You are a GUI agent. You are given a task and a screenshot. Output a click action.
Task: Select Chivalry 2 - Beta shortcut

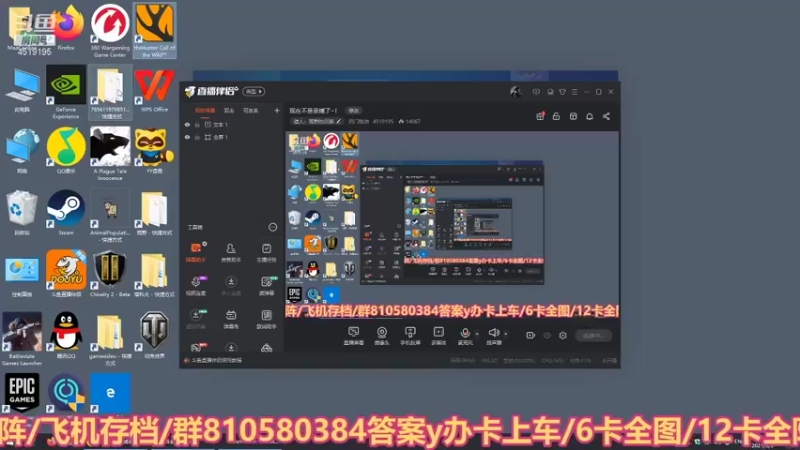pos(110,274)
